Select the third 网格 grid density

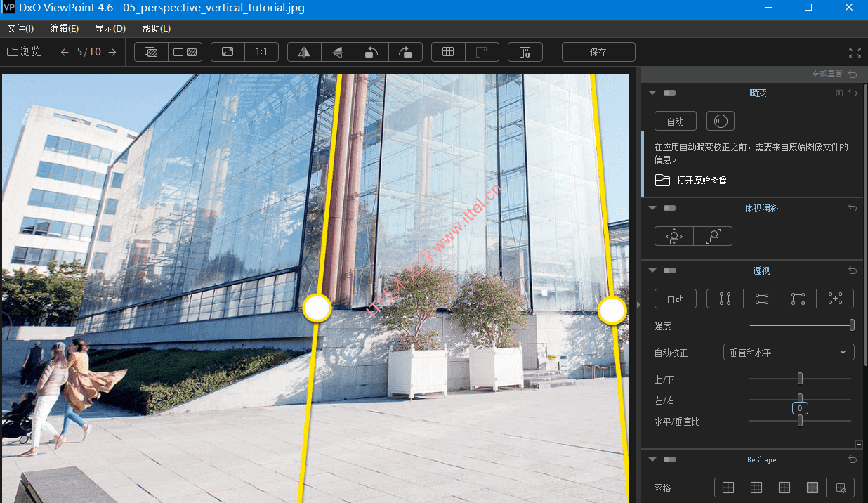coord(784,488)
